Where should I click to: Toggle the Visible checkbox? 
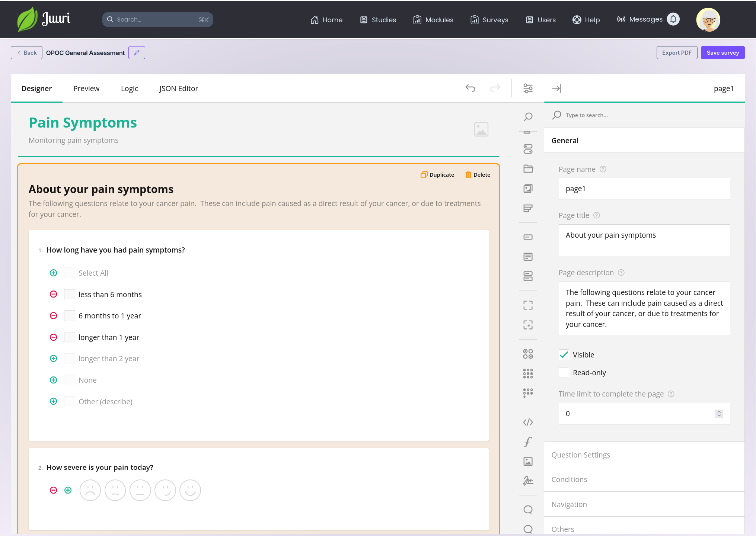click(564, 355)
